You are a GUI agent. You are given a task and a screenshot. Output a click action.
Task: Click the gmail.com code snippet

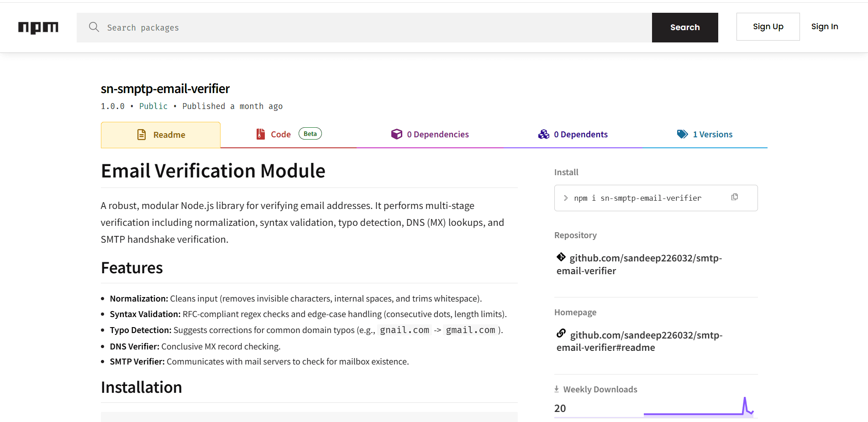(470, 330)
